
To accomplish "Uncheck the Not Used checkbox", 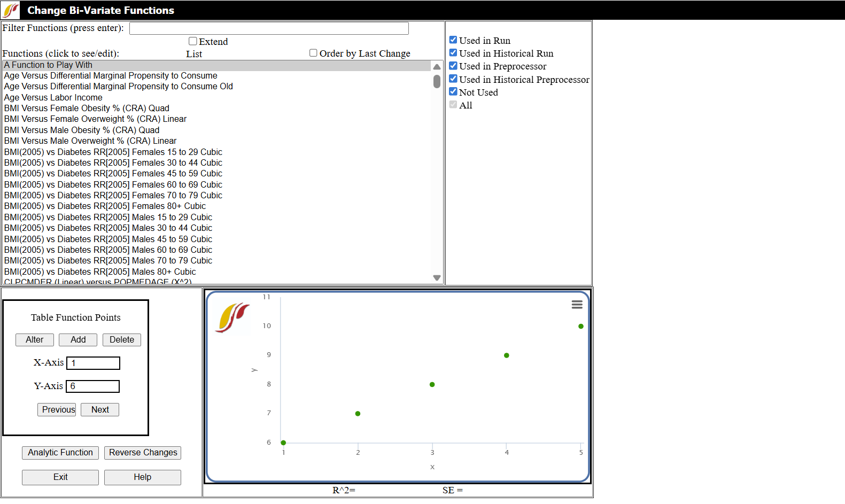I will [453, 92].
